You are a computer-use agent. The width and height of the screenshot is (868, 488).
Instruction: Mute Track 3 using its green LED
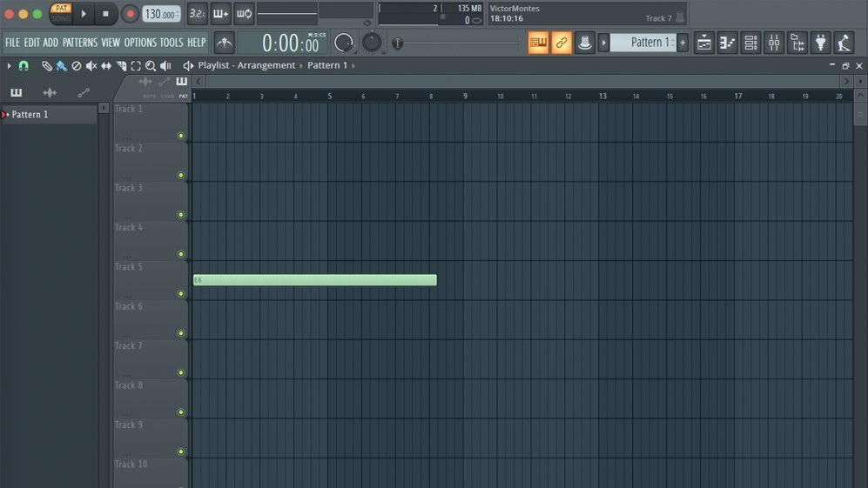(x=181, y=215)
